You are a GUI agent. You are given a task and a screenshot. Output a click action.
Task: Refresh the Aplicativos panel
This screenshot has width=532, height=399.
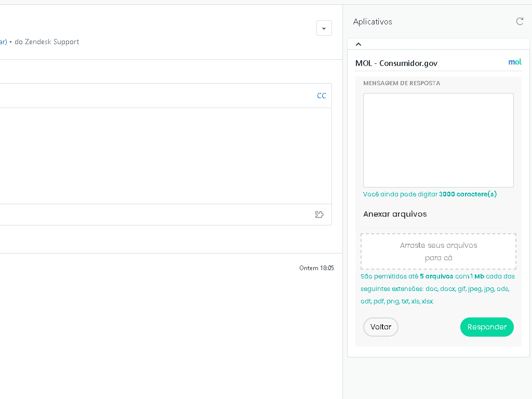(520, 21)
